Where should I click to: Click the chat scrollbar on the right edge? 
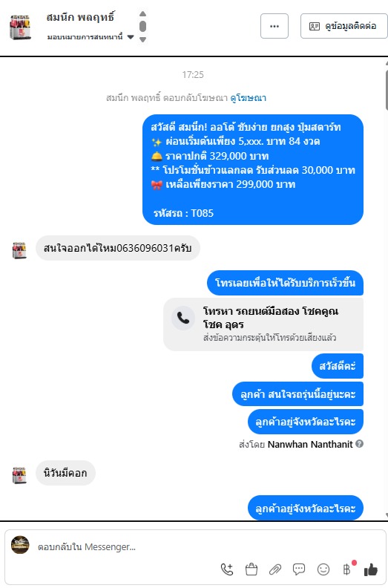tap(386, 90)
